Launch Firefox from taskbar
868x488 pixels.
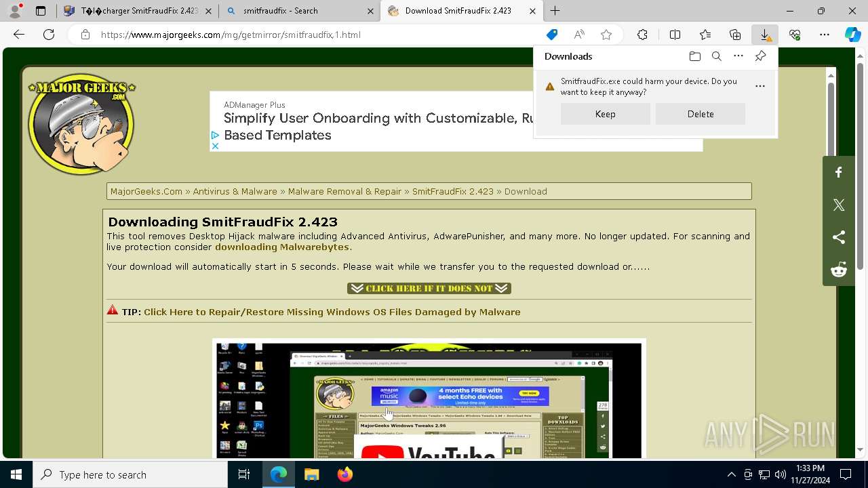pyautogui.click(x=345, y=474)
